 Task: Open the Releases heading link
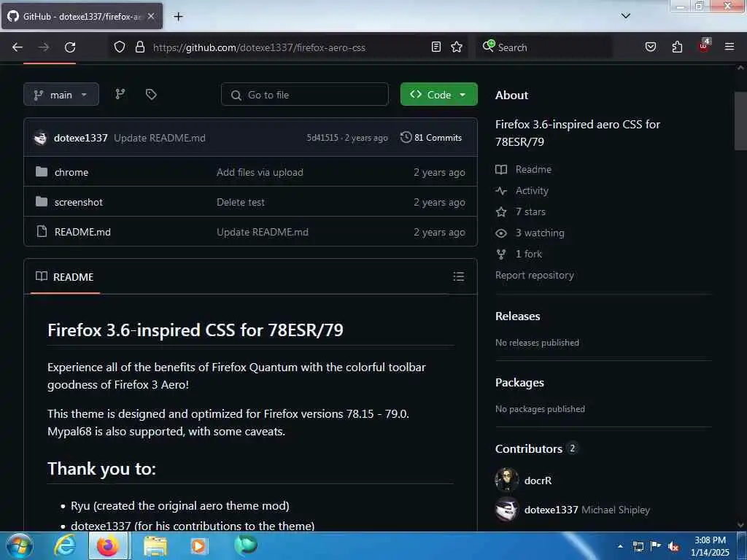point(518,316)
